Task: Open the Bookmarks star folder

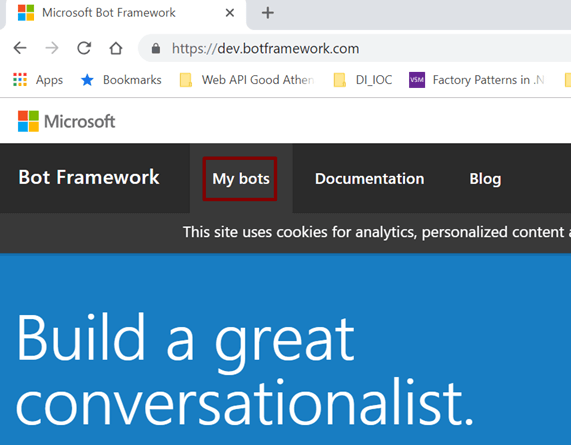Action: pyautogui.click(x=121, y=80)
